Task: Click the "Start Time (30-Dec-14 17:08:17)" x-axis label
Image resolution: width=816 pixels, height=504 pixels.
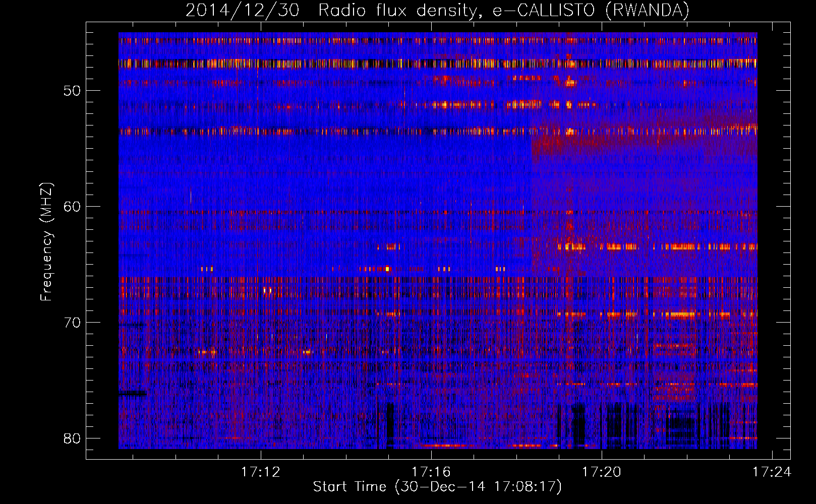Action: pos(437,487)
